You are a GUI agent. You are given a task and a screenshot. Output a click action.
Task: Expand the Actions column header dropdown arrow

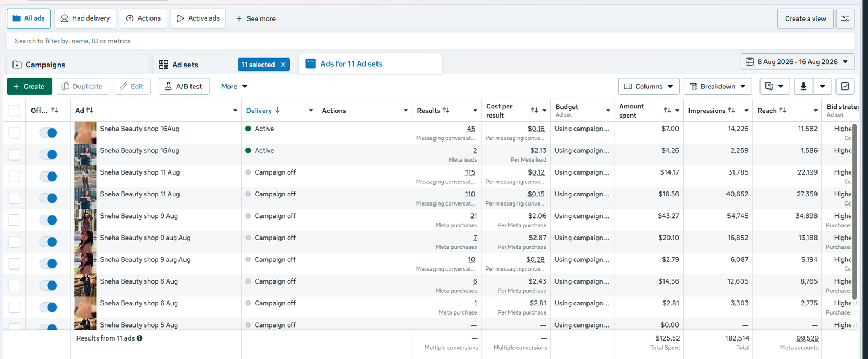[406, 111]
